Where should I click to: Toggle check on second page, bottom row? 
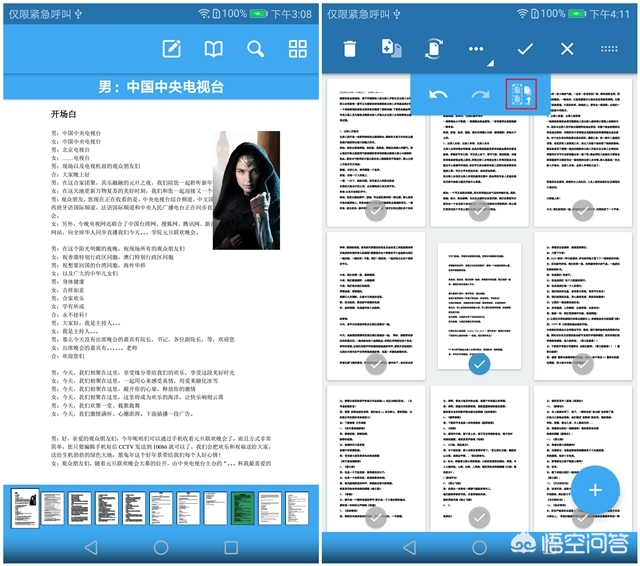[x=479, y=517]
